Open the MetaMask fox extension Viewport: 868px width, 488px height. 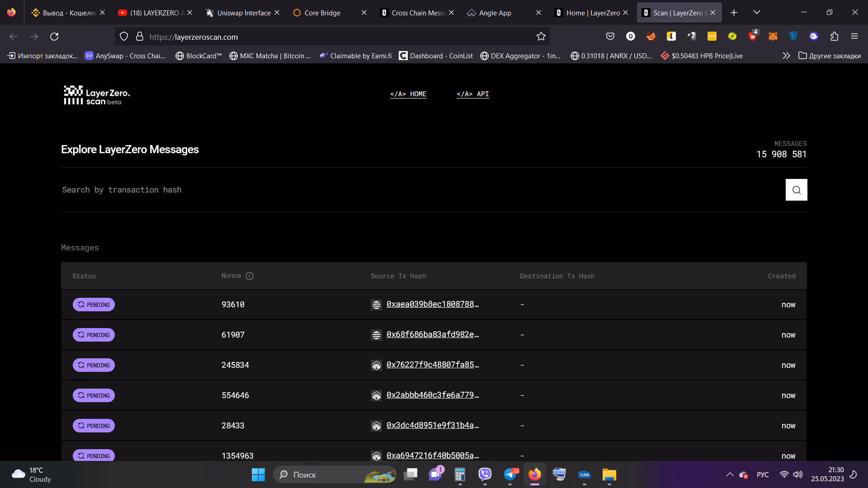[x=773, y=37]
